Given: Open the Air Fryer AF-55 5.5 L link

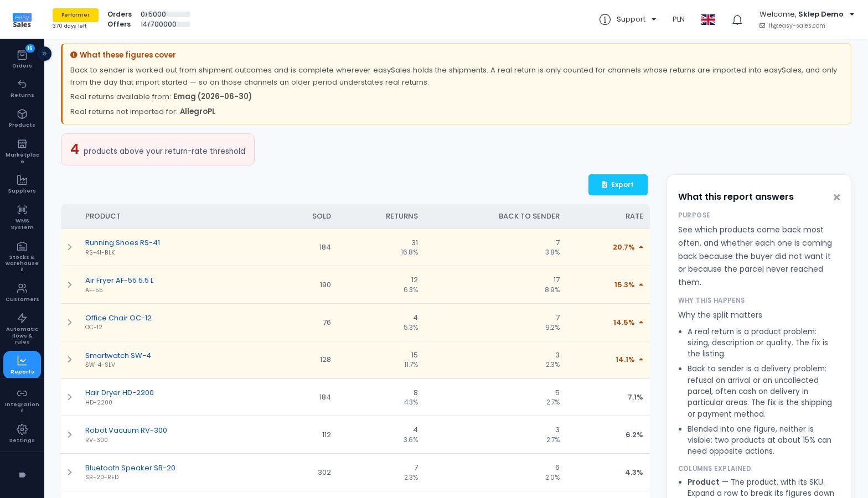Looking at the screenshot, I should point(120,281).
